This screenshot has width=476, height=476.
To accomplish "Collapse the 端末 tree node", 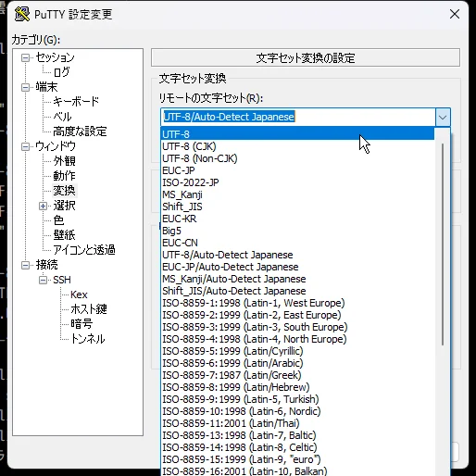I will (x=26, y=87).
